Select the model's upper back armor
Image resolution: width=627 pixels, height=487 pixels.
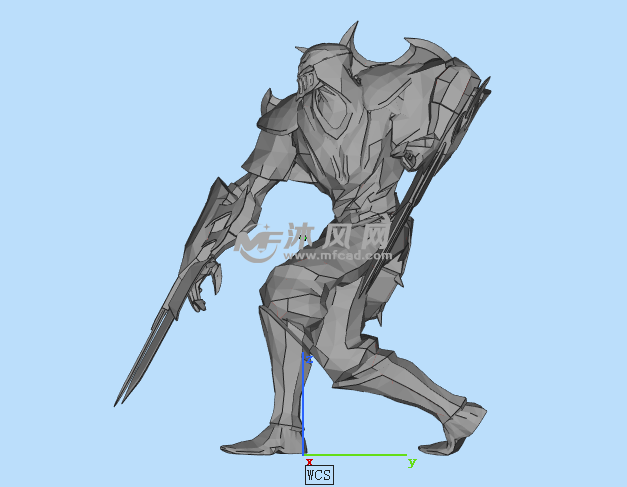(390, 110)
